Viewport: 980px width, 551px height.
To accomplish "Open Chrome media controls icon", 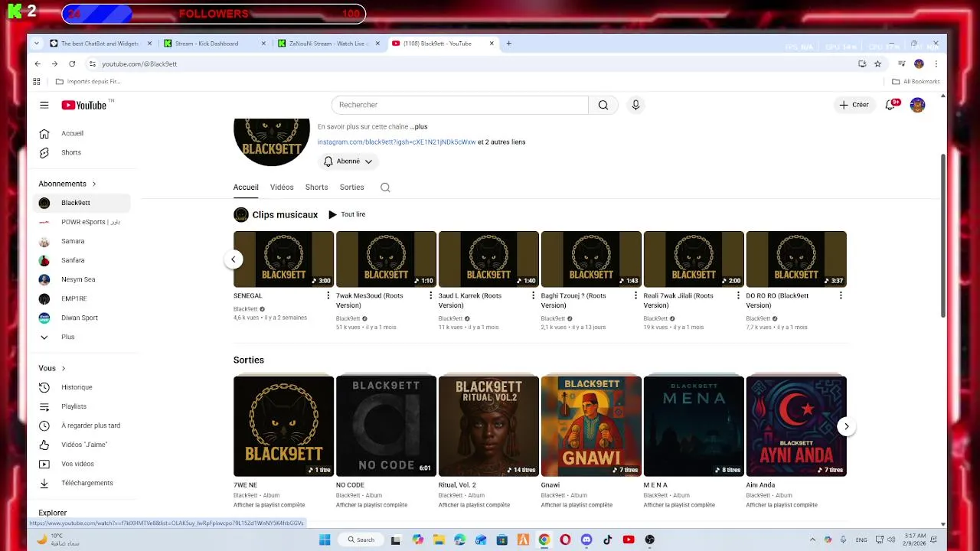I will click(902, 64).
